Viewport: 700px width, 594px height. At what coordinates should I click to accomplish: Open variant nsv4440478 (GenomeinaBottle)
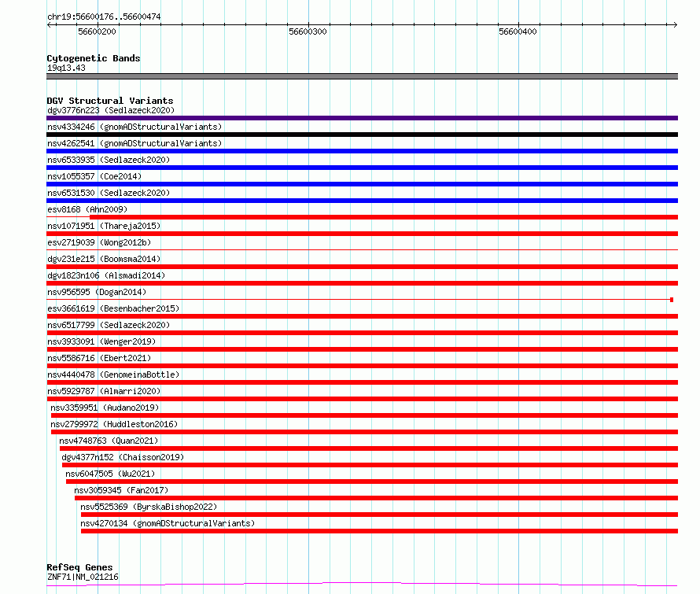point(113,374)
